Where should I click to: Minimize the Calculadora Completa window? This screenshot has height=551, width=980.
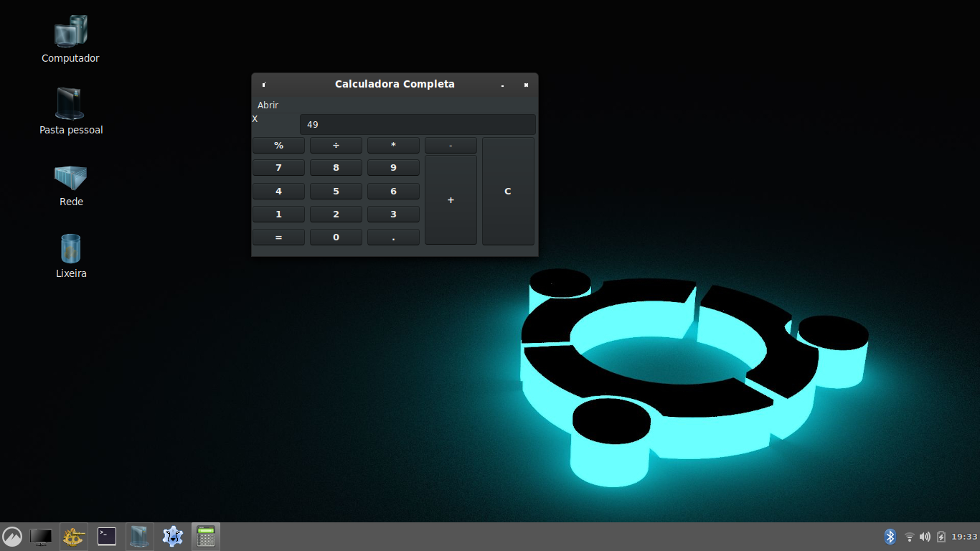(502, 85)
